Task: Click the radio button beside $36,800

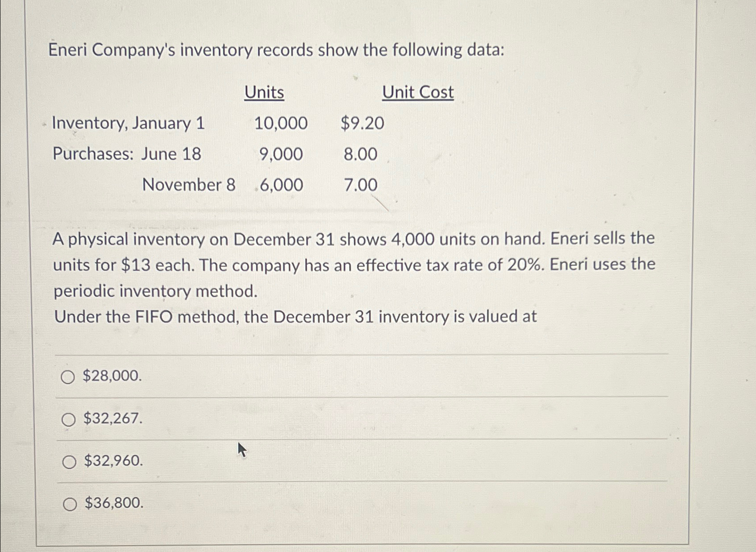Action: coord(69,504)
